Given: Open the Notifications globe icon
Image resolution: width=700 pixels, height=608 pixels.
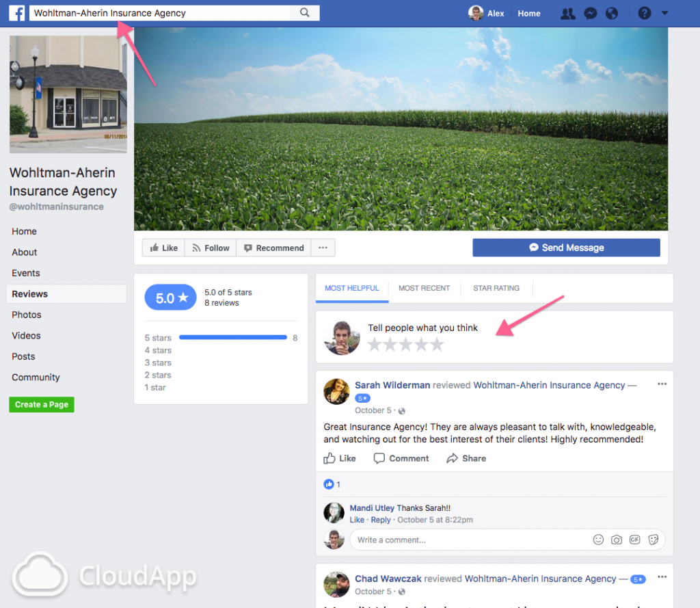Looking at the screenshot, I should tap(612, 14).
